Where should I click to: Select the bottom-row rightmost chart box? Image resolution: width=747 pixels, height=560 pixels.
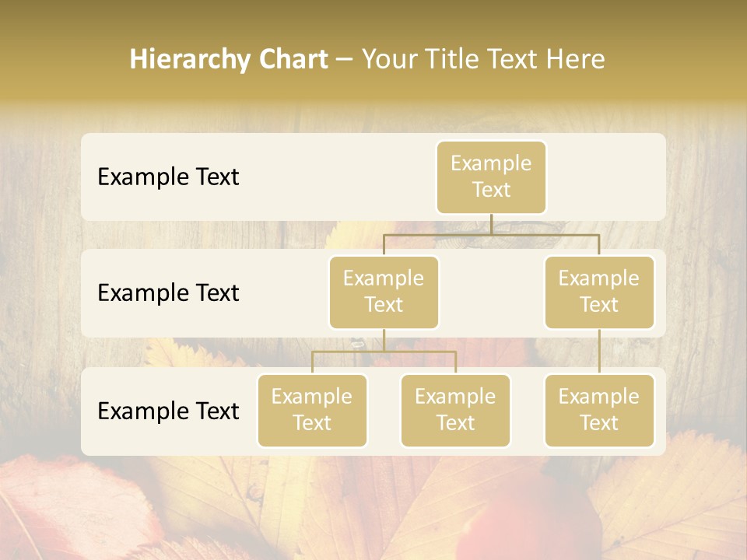coord(599,411)
